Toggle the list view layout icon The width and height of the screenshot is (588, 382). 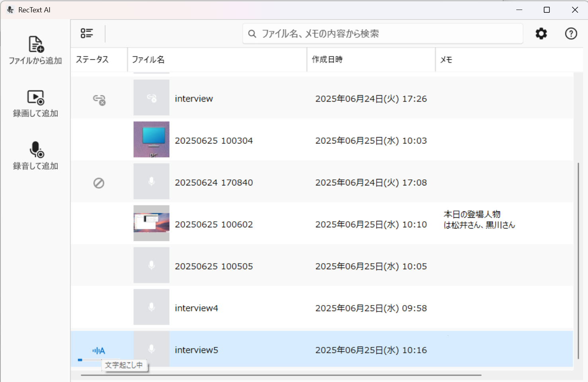(x=87, y=33)
